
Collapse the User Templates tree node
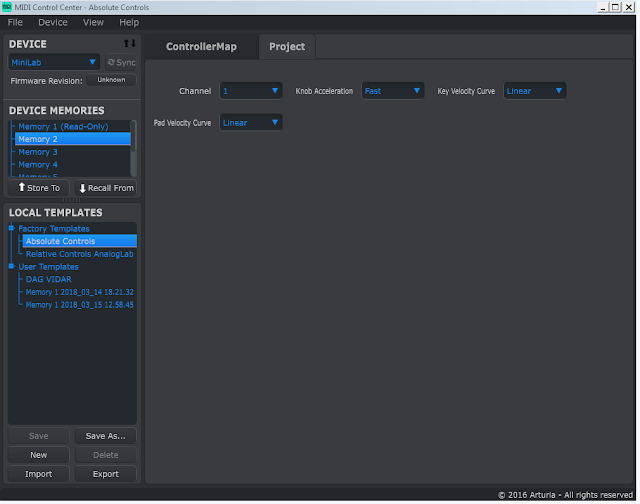[x=11, y=266]
